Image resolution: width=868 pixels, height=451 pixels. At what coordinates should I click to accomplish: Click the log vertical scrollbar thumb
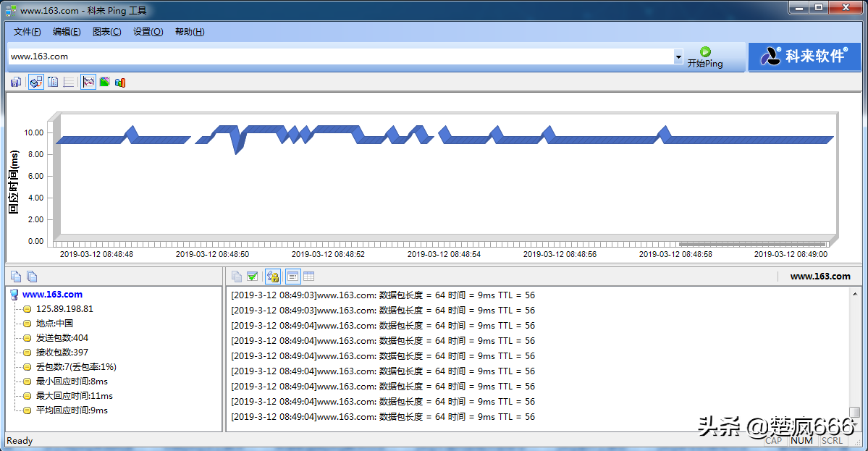855,412
